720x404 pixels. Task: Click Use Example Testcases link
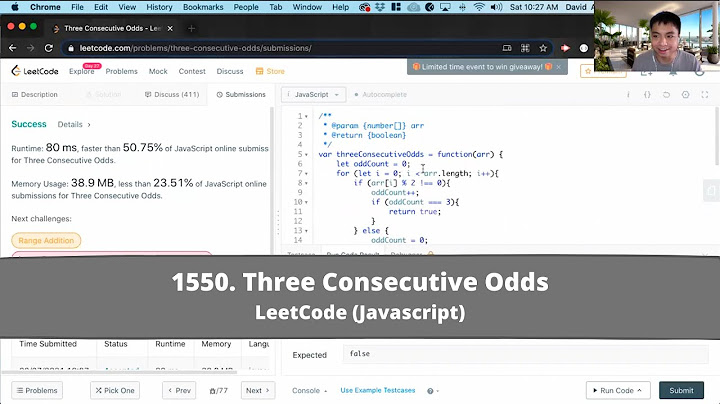(378, 390)
